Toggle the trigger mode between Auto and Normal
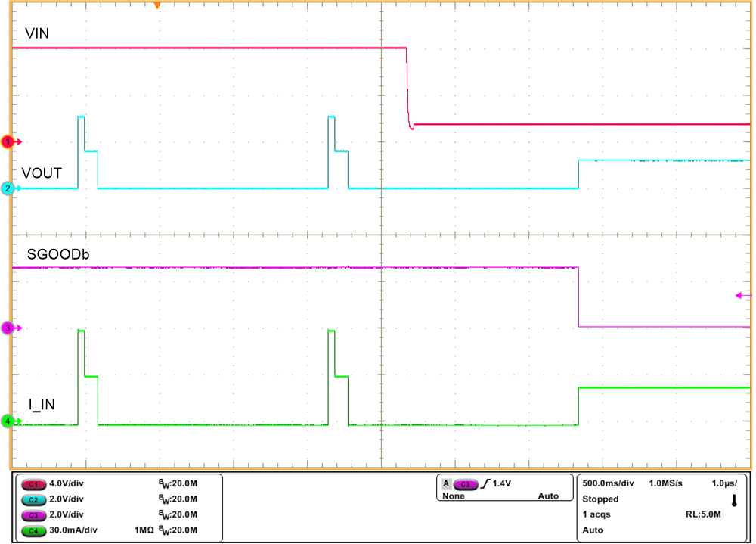 tap(549, 496)
